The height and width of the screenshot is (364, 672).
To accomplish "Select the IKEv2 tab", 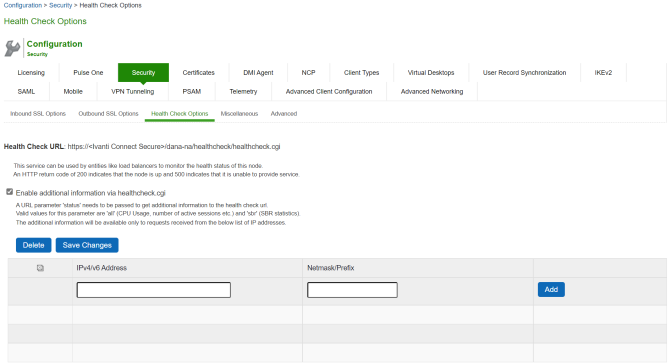I will click(603, 72).
